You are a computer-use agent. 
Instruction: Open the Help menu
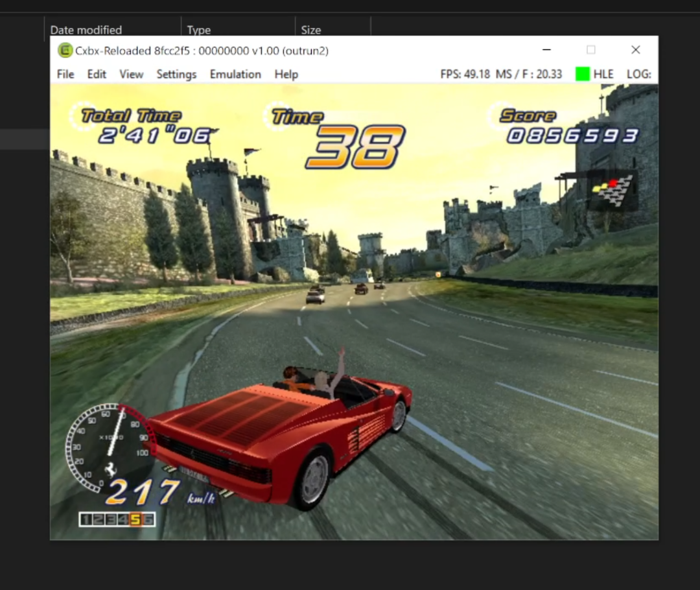click(286, 74)
